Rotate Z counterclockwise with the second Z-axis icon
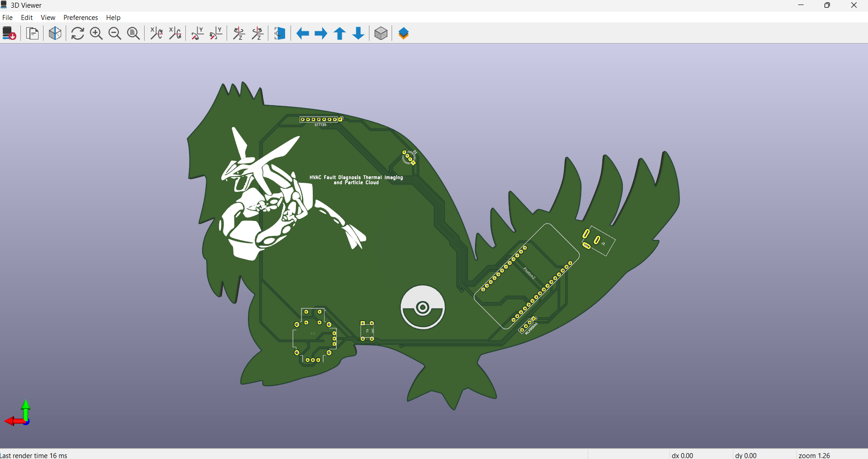Viewport: 868px width, 459px height. (257, 34)
